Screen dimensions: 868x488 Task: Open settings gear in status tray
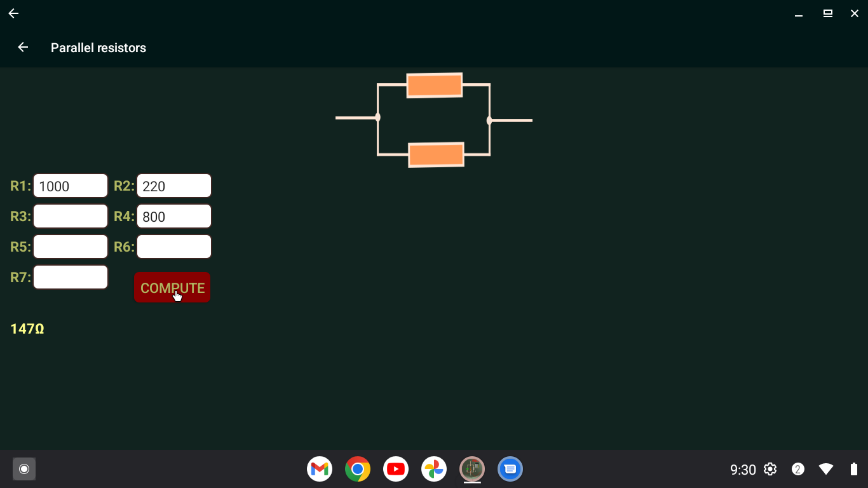[x=770, y=469]
